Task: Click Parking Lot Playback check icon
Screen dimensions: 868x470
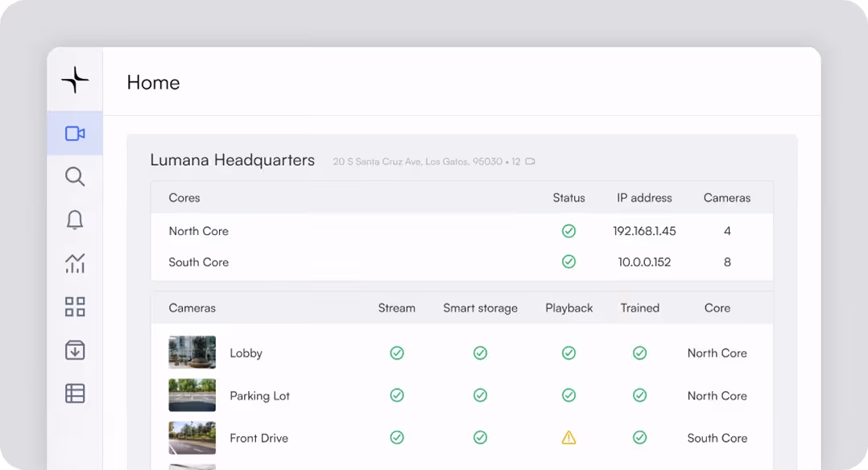Action: click(568, 394)
